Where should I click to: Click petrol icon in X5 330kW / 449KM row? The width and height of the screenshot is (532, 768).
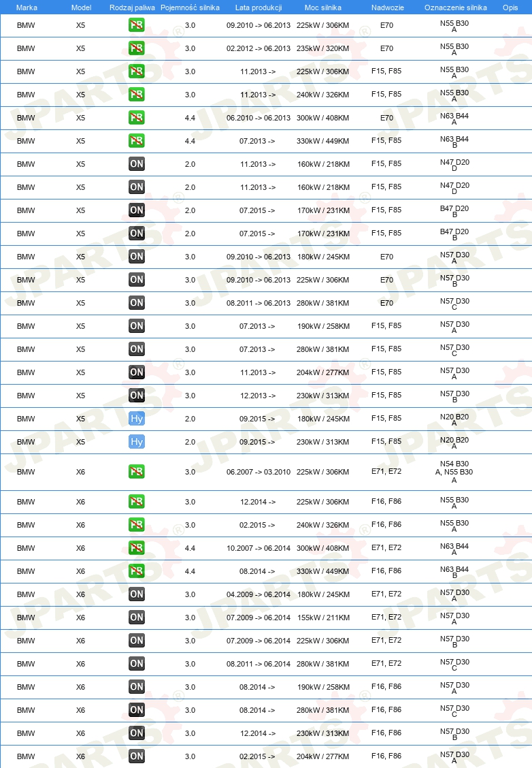137,140
